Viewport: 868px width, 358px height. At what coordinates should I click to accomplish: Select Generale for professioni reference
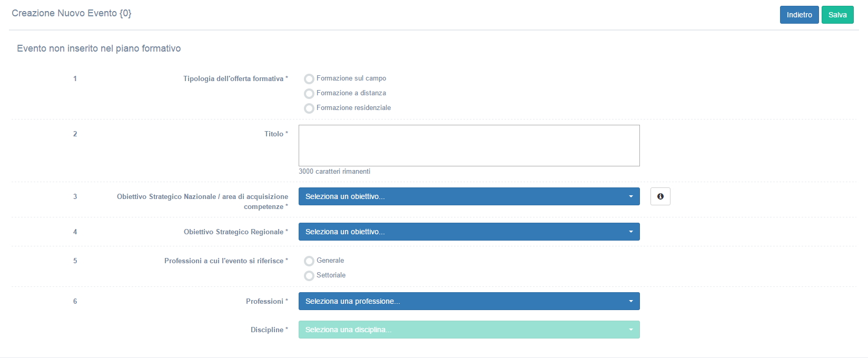[309, 261]
